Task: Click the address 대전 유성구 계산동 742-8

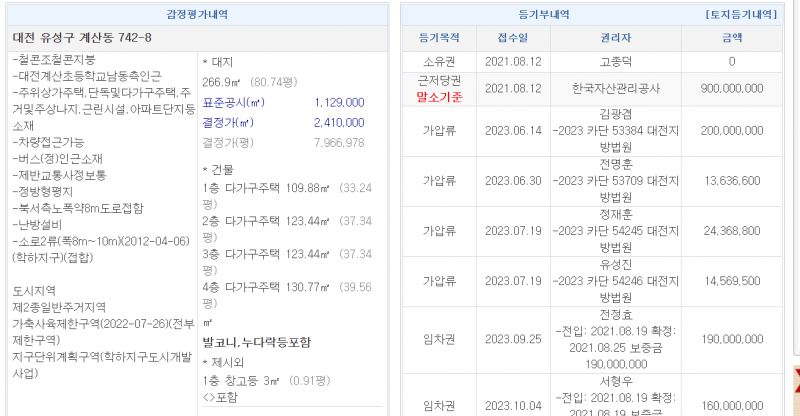Action: (x=82, y=38)
